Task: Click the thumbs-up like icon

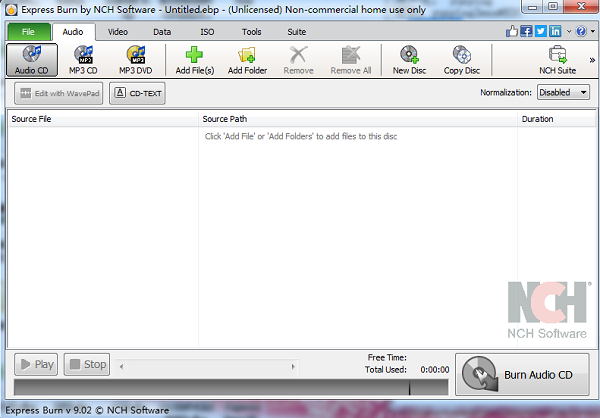Action: [x=512, y=31]
